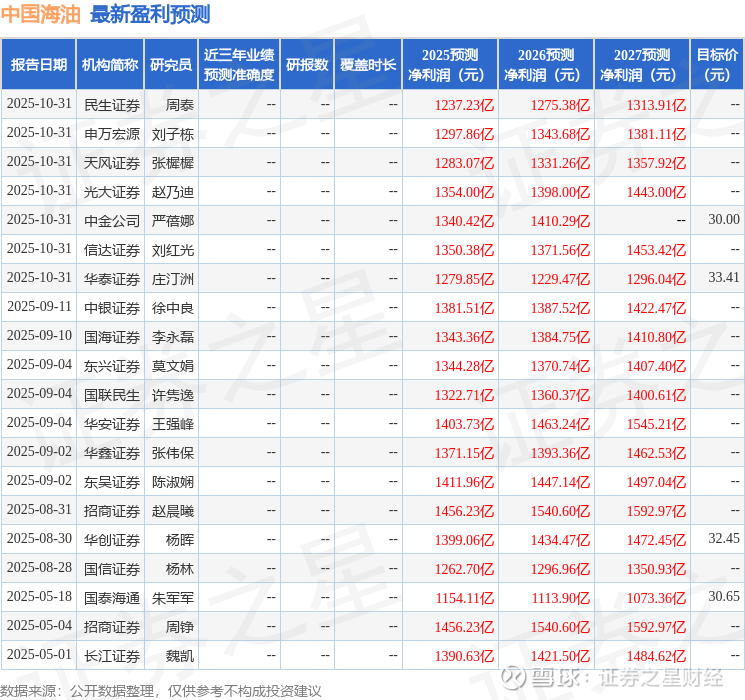Click analyst name 李永磊

pos(173,337)
